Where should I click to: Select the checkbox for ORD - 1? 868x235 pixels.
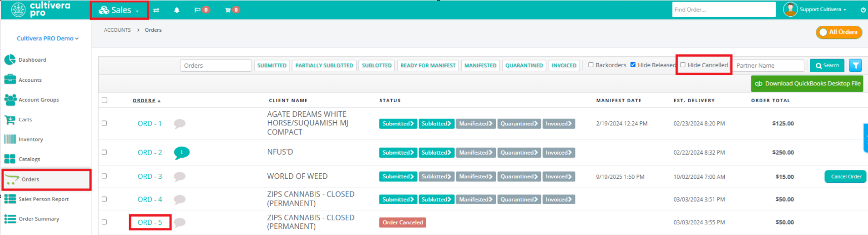point(104,123)
